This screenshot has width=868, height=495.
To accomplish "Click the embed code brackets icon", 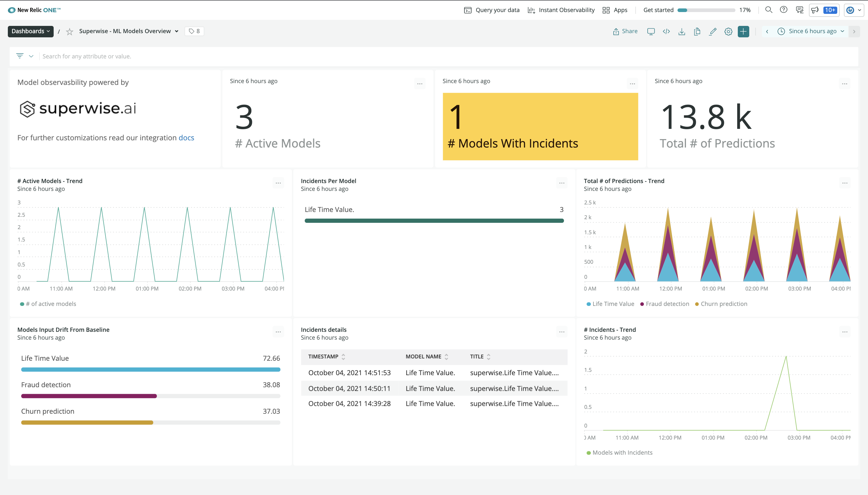I will [x=666, y=32].
